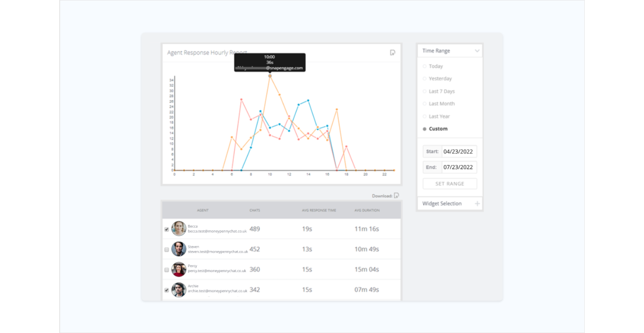Enable Percy's row checkbox
This screenshot has height=333, width=644.
(x=166, y=269)
